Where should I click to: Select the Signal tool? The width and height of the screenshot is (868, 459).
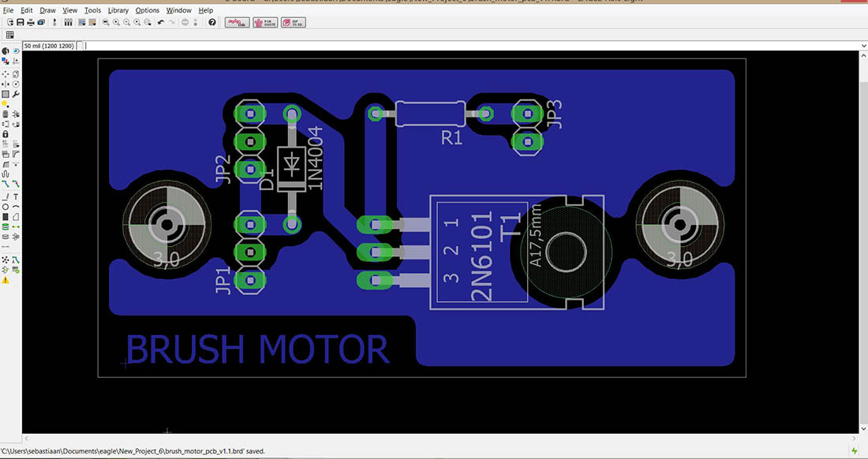(x=16, y=226)
